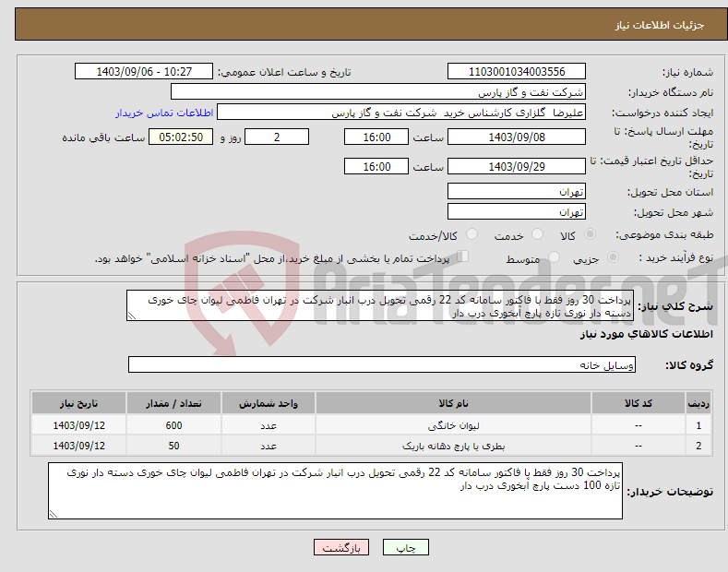Open the اطلاعات تماس خریدار link
This screenshot has height=572, width=728.
point(164,113)
